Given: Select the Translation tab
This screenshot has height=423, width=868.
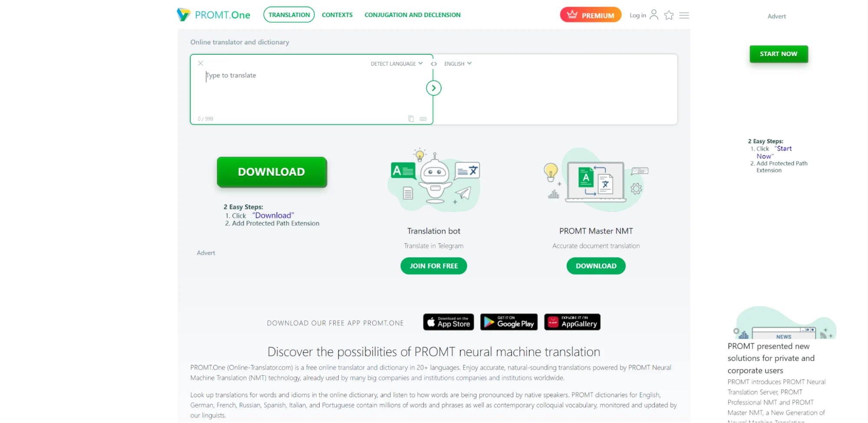Looking at the screenshot, I should (289, 15).
